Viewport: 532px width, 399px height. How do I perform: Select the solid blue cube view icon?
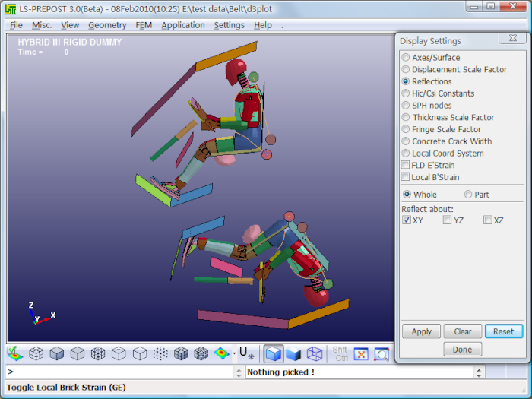tap(294, 353)
